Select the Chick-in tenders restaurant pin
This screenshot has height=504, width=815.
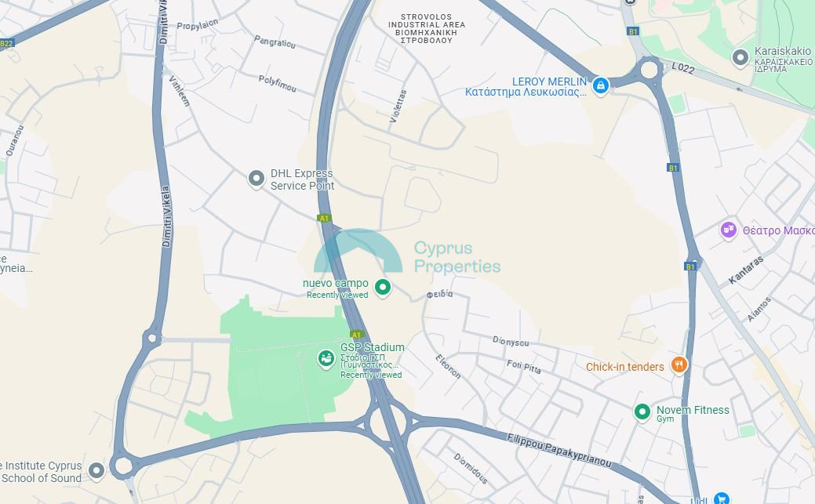tap(679, 364)
